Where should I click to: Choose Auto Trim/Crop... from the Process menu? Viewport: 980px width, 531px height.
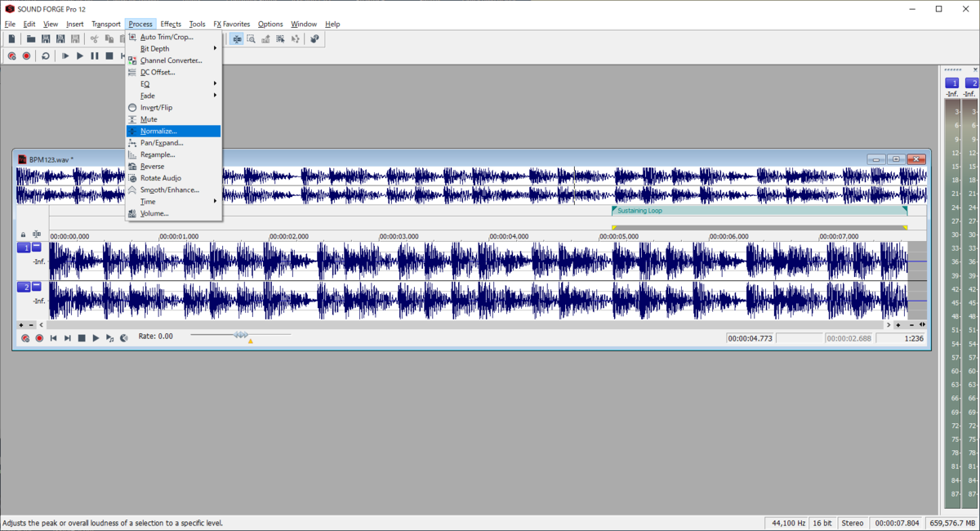coord(173,37)
